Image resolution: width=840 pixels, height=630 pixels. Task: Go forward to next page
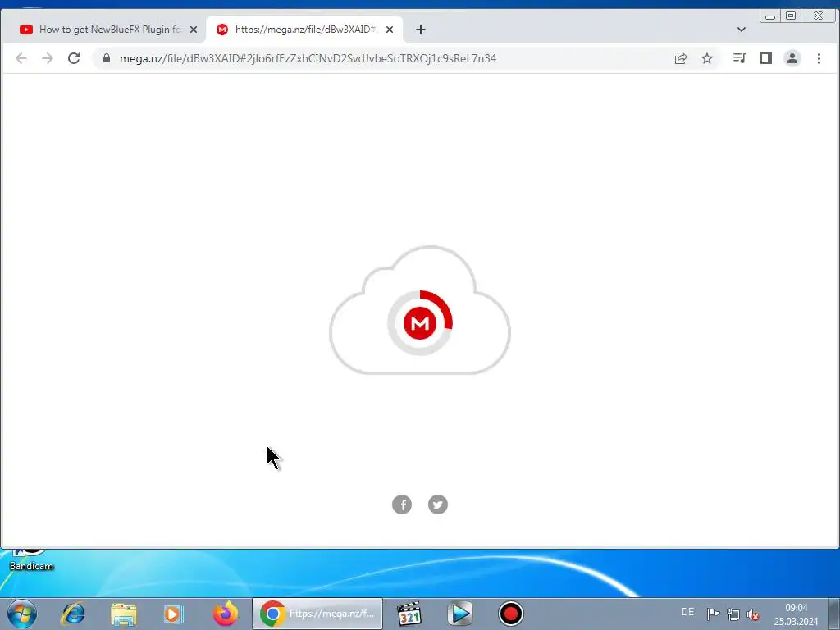coord(48,58)
